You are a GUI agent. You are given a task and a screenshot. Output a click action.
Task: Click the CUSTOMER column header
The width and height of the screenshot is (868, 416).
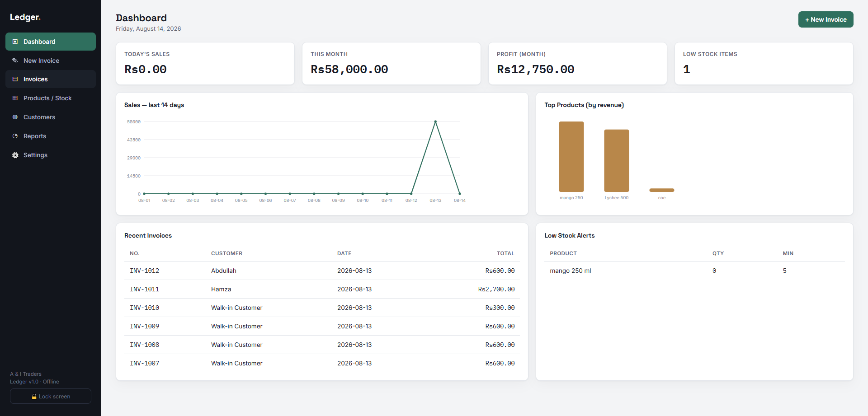coord(226,253)
